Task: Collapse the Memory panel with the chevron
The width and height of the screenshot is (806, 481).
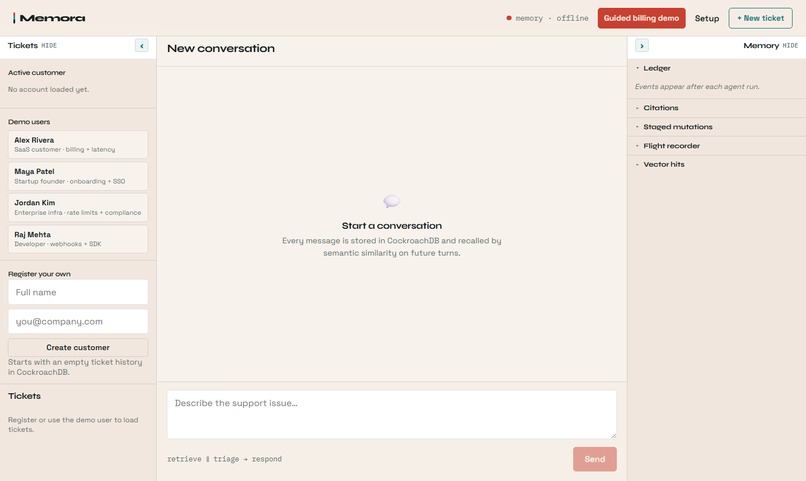Action: pos(642,46)
